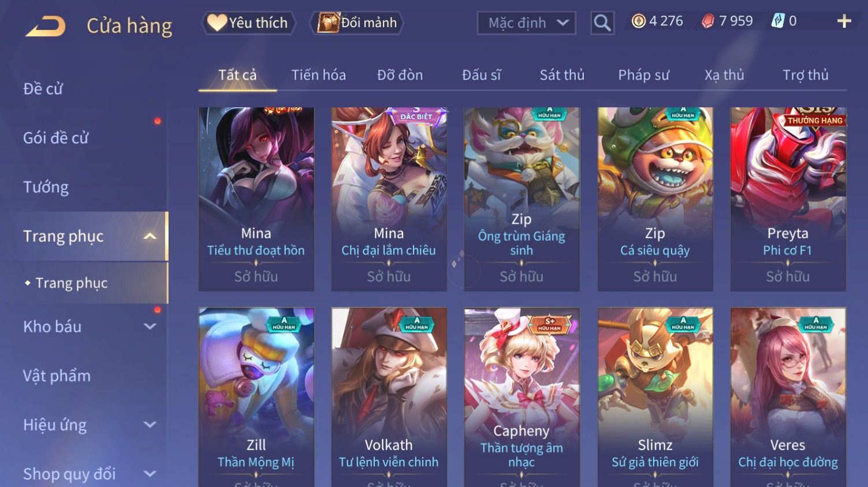Select the Pháp sư tab
The height and width of the screenshot is (487, 868).
tap(643, 75)
